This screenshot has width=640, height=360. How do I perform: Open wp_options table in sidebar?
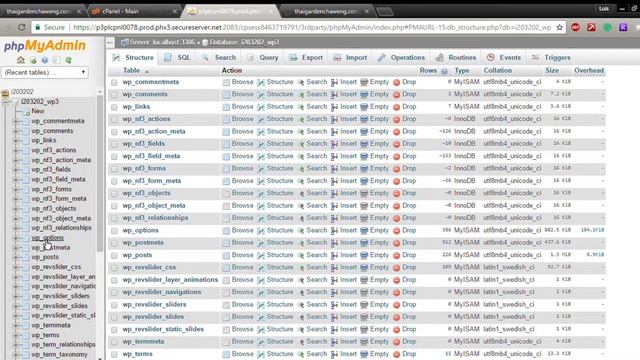[x=47, y=238]
